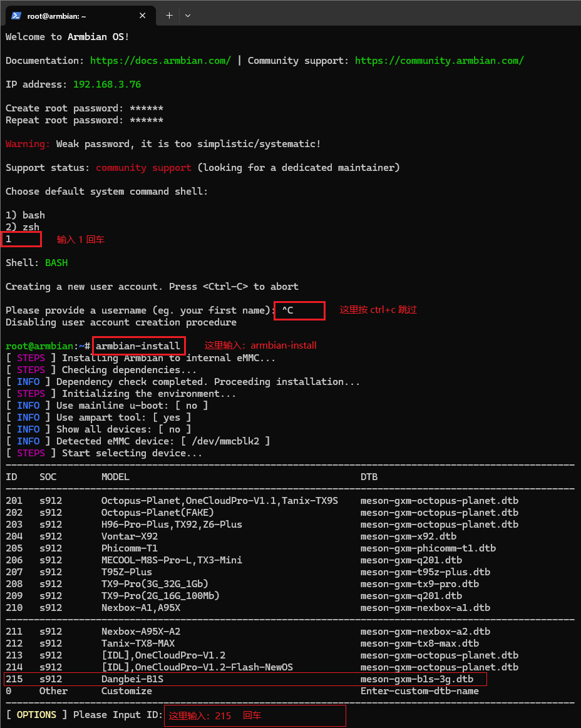The width and height of the screenshot is (581, 728).
Task: Click 'Installing Armbian to internal eMMC' line
Action: coord(140,358)
